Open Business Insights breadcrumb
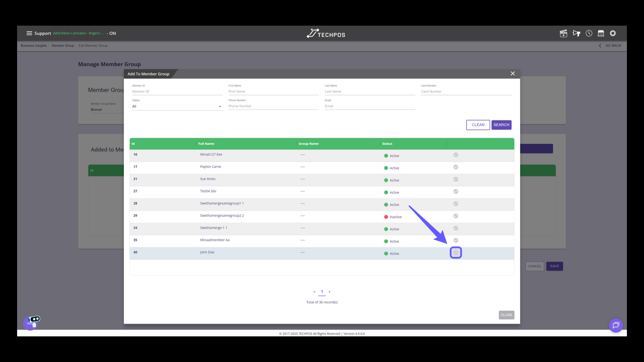Image resolution: width=644 pixels, height=362 pixels. point(34,46)
